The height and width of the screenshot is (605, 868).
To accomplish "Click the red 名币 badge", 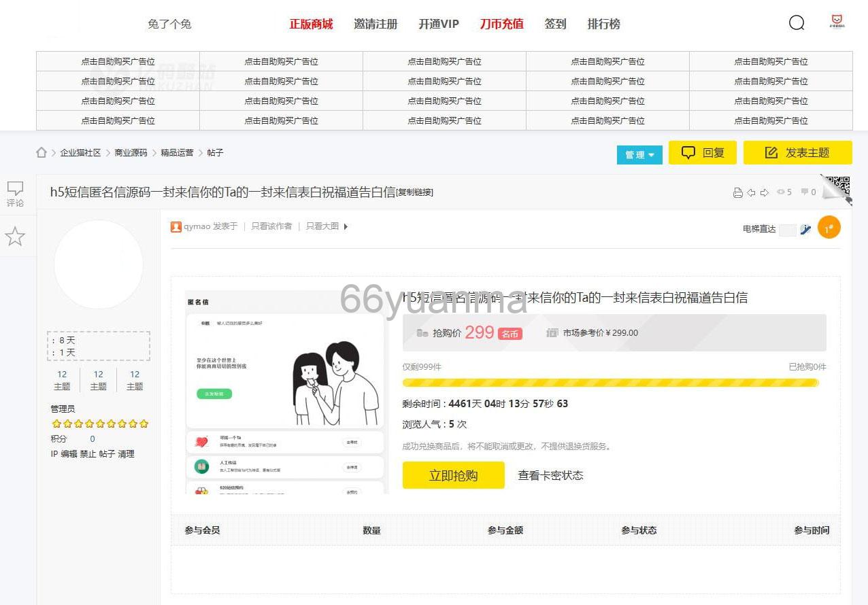I will pos(510,334).
